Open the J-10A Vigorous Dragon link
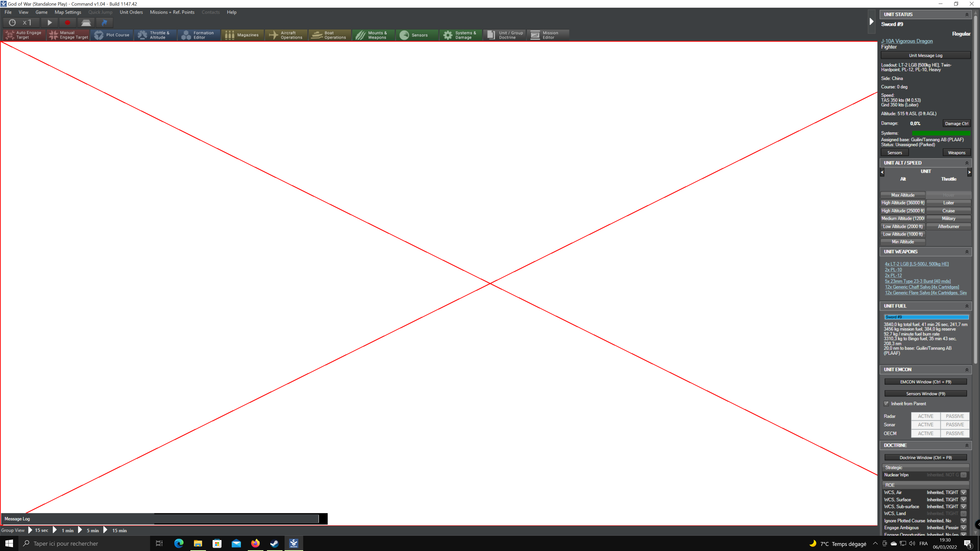The width and height of the screenshot is (980, 551). (906, 41)
